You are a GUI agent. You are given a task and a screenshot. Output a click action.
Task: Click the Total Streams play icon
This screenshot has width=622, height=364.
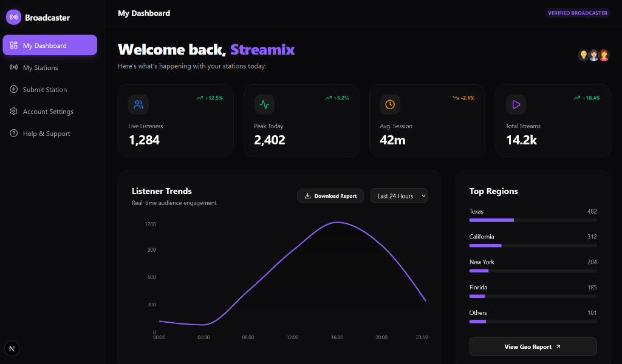[516, 104]
